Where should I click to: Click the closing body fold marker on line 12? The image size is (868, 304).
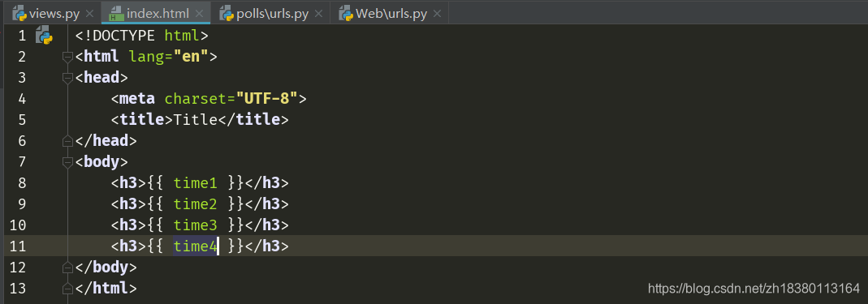pyautogui.click(x=67, y=268)
